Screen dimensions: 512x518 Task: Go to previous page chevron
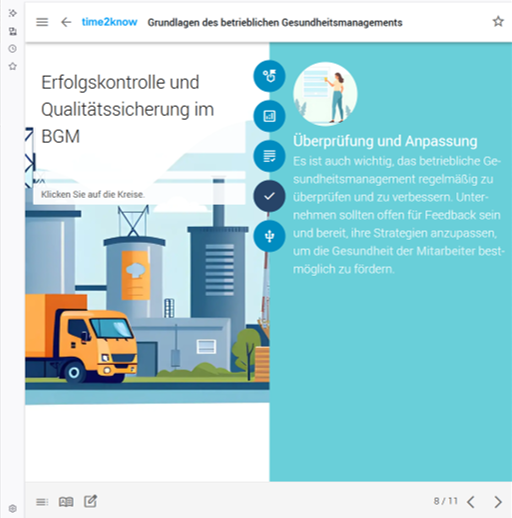471,502
